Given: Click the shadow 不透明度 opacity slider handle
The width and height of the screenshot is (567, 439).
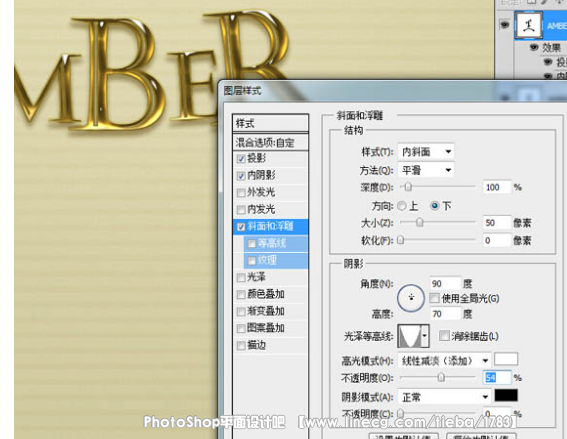Looking at the screenshot, I should coord(400,413).
